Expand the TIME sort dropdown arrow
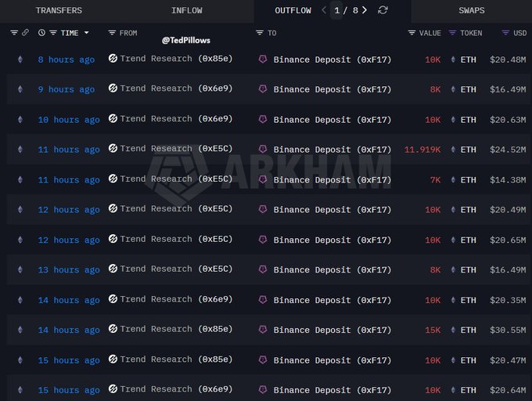The image size is (532, 401). point(87,33)
